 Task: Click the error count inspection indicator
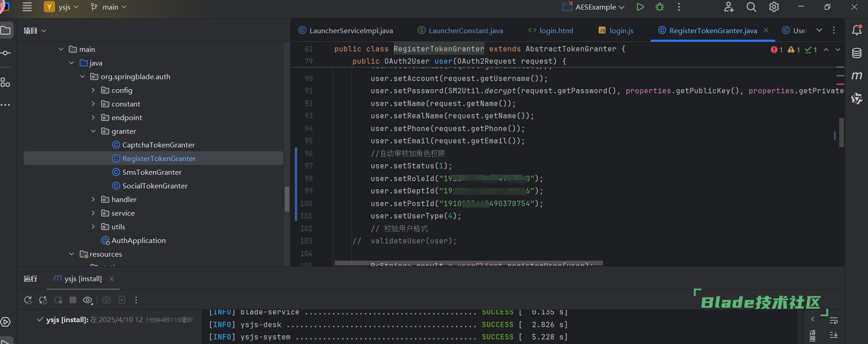[x=776, y=50]
